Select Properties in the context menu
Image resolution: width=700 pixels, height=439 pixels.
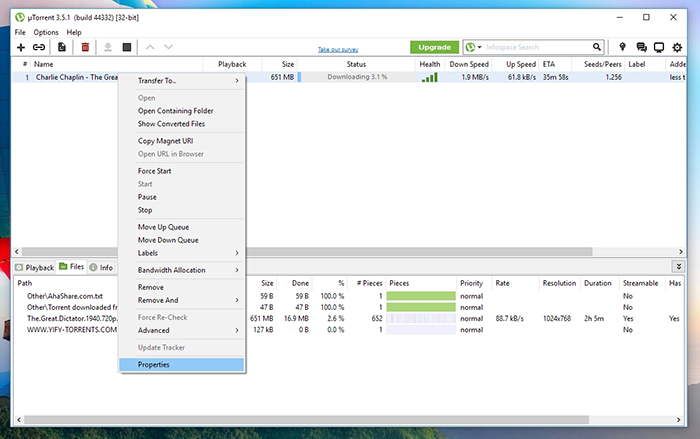tap(182, 365)
